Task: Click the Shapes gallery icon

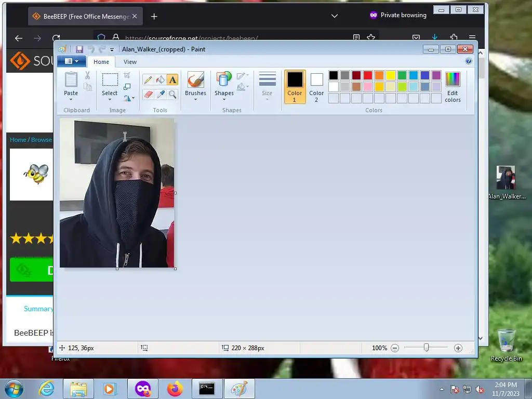Action: (224, 79)
